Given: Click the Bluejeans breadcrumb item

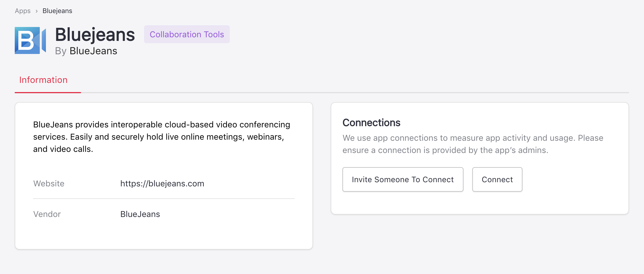Looking at the screenshot, I should tap(57, 11).
